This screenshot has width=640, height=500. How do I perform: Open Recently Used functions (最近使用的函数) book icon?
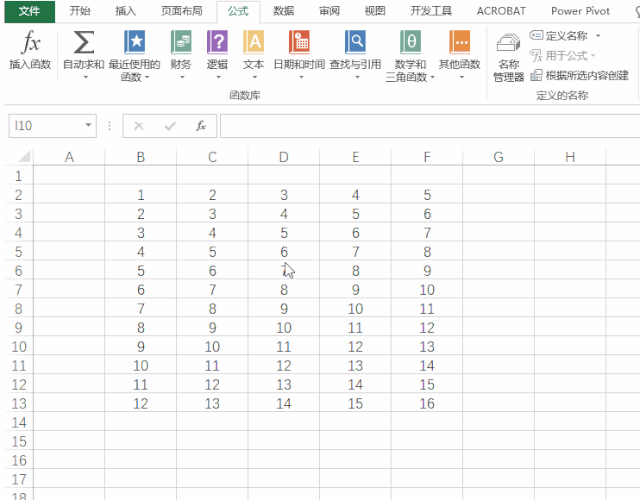[134, 42]
